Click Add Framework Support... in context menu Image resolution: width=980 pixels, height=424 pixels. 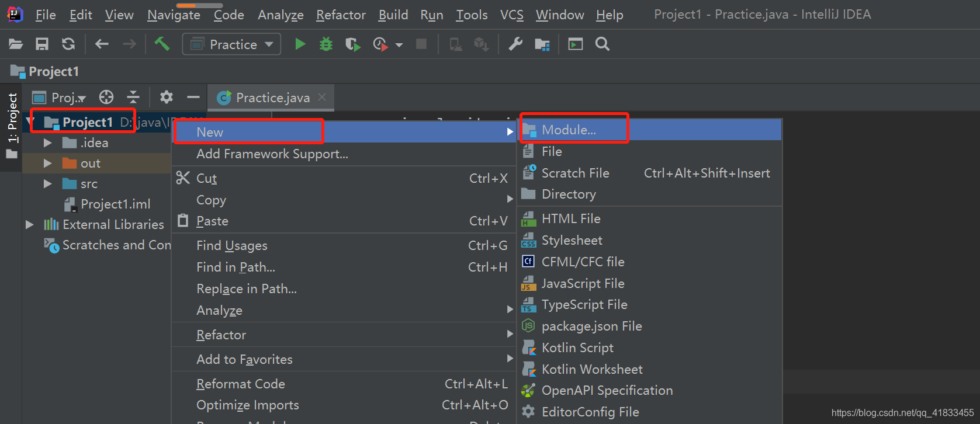click(x=344, y=154)
